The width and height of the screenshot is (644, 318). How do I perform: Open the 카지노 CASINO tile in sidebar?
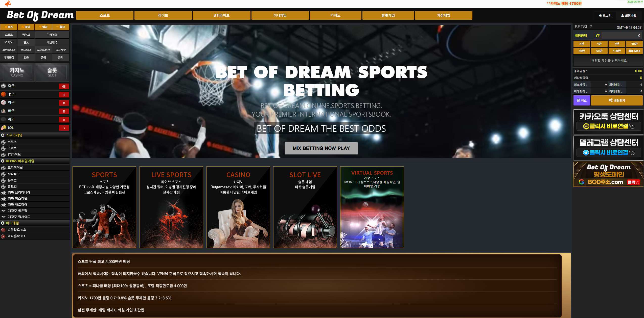(x=17, y=72)
